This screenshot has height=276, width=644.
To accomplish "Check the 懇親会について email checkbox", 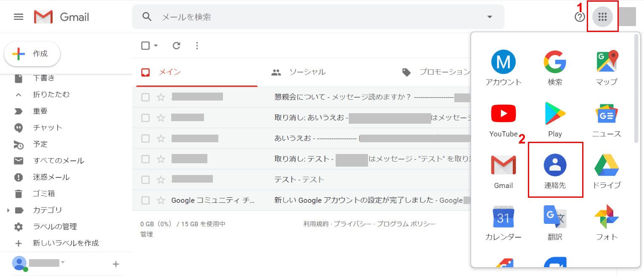I will coord(146,97).
